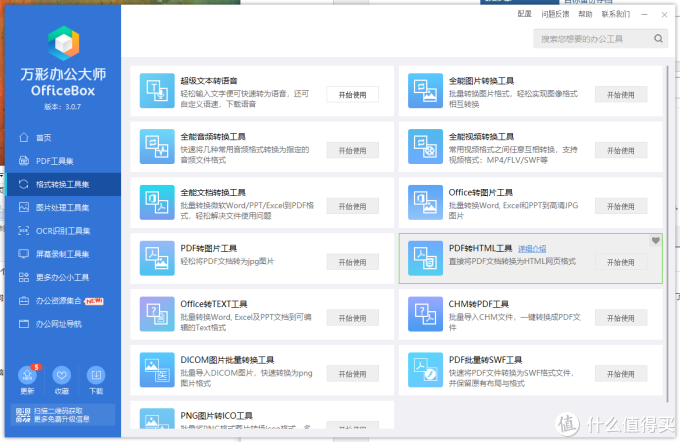Image resolution: width=680 pixels, height=442 pixels.
Task: Start using 超级文本转语音 with 开始使用
Action: 353,95
